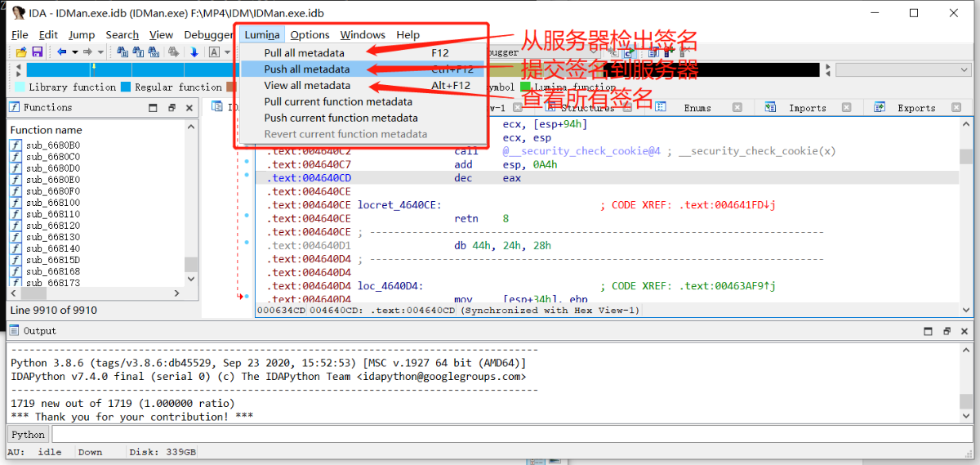980x465 pixels.
Task: Click the Open file toolbar icon
Action: [21, 51]
